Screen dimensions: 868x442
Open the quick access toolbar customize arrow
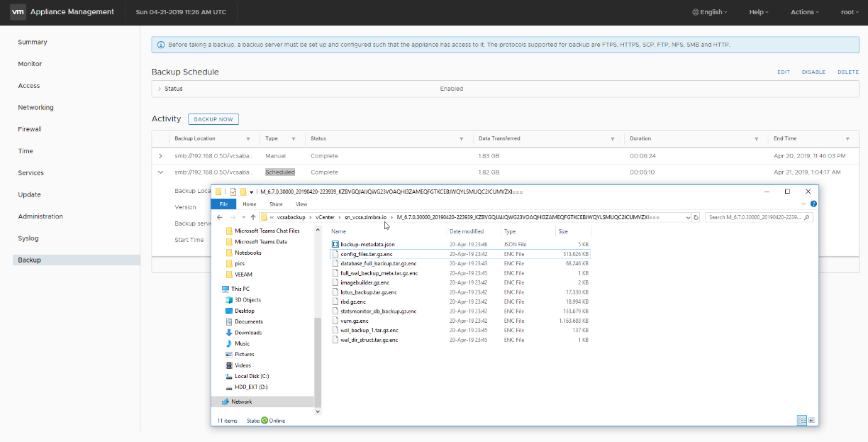click(x=251, y=192)
